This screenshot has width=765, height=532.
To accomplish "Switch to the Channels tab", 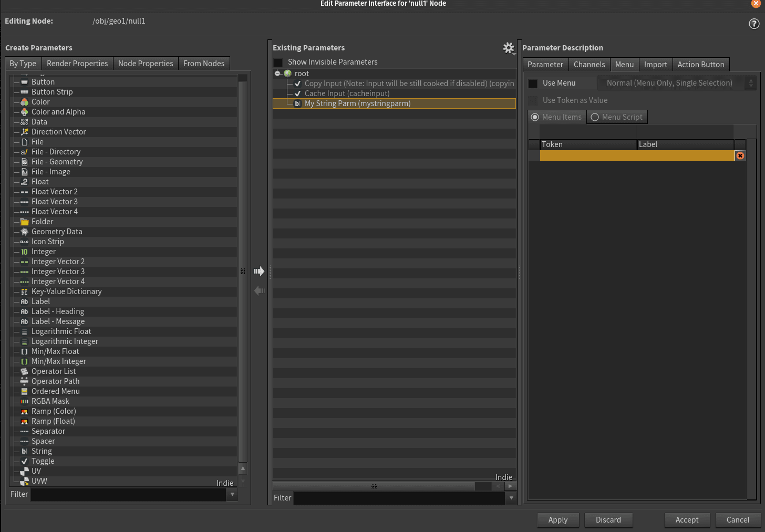I will (589, 65).
